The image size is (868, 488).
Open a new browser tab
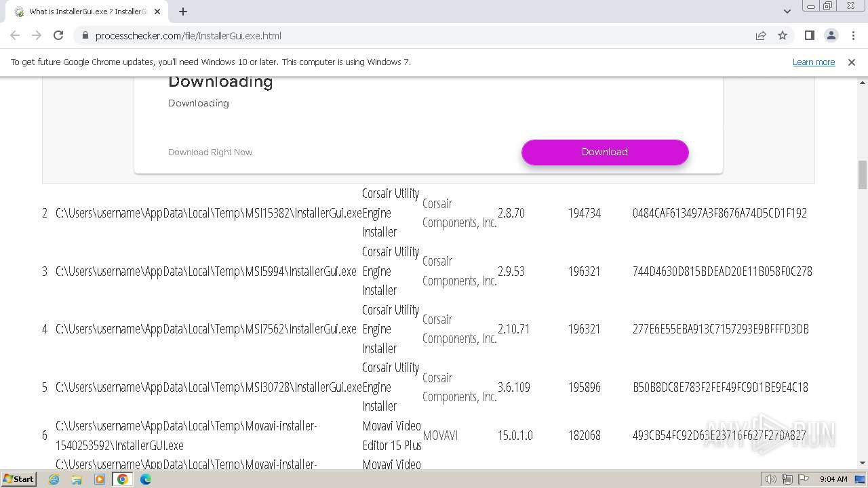(x=183, y=12)
